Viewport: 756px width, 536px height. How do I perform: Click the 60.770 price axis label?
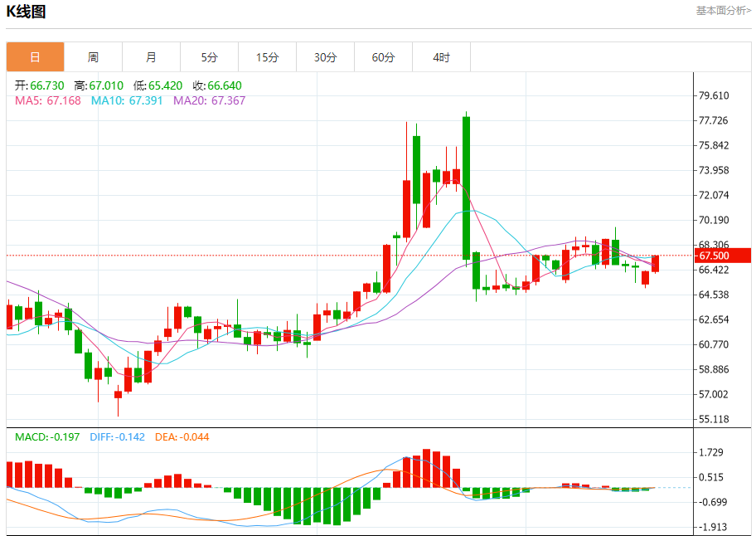click(714, 344)
